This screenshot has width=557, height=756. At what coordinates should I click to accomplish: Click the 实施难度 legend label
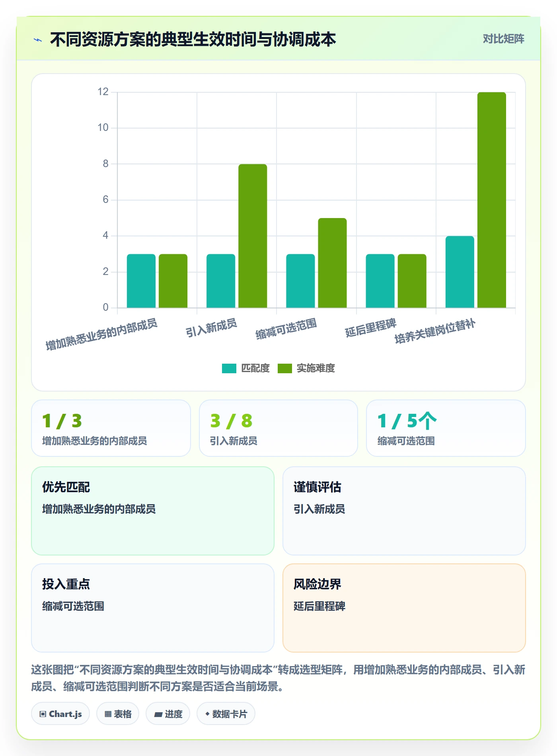316,368
